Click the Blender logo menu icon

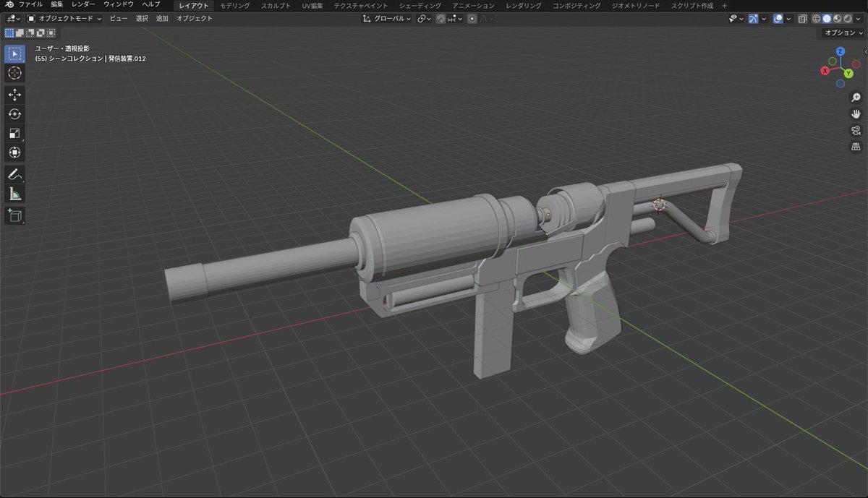(9, 5)
